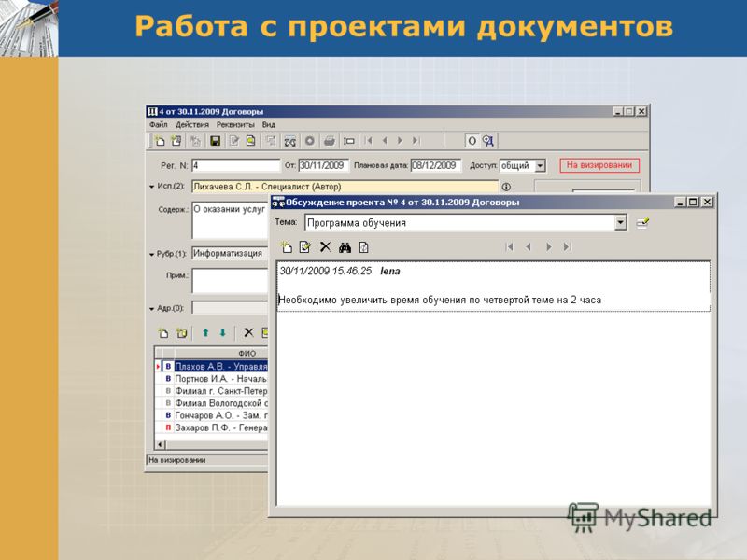Click the add from folder icon above ФИО list
Viewport: 747px width, 560px height.
(181, 333)
